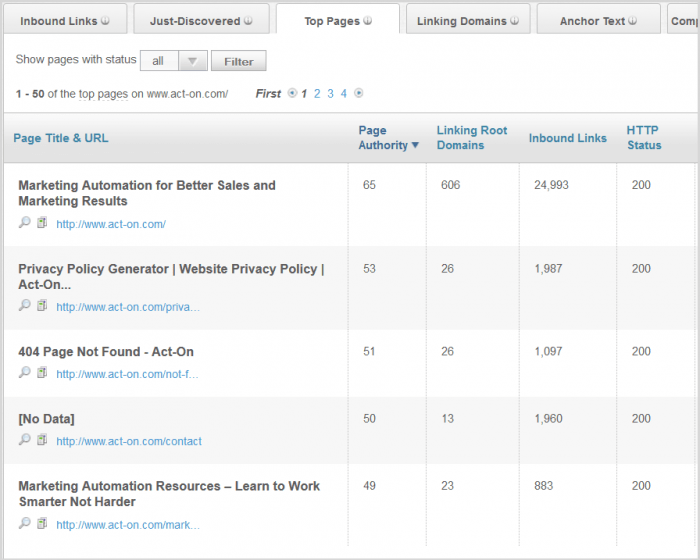The width and height of the screenshot is (700, 560).
Task: Click page report icon for act-on.com homepage row
Action: [x=42, y=222]
